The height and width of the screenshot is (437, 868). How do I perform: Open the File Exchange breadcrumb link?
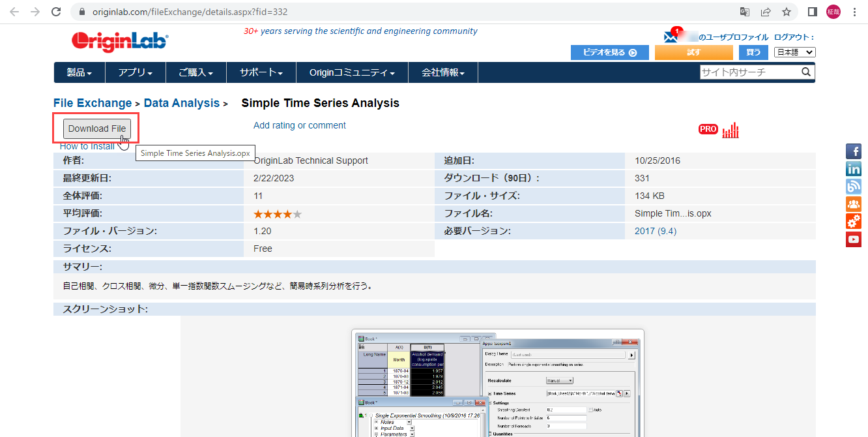[x=93, y=103]
